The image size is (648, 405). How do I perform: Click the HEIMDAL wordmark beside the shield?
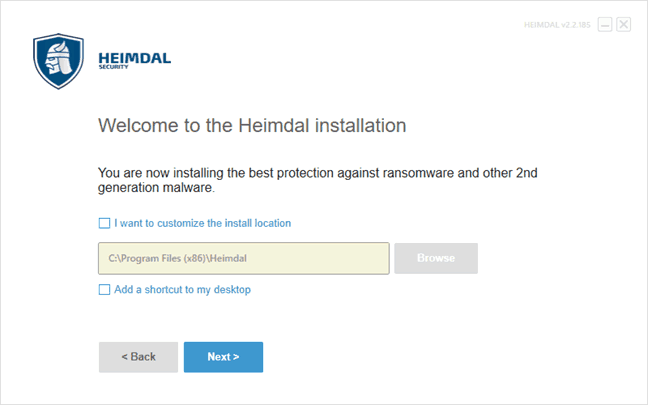click(135, 58)
